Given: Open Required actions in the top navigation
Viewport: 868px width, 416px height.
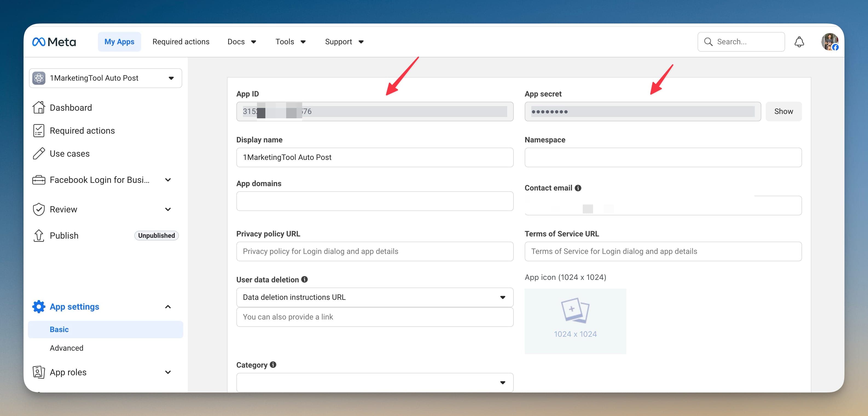Looking at the screenshot, I should point(181,42).
